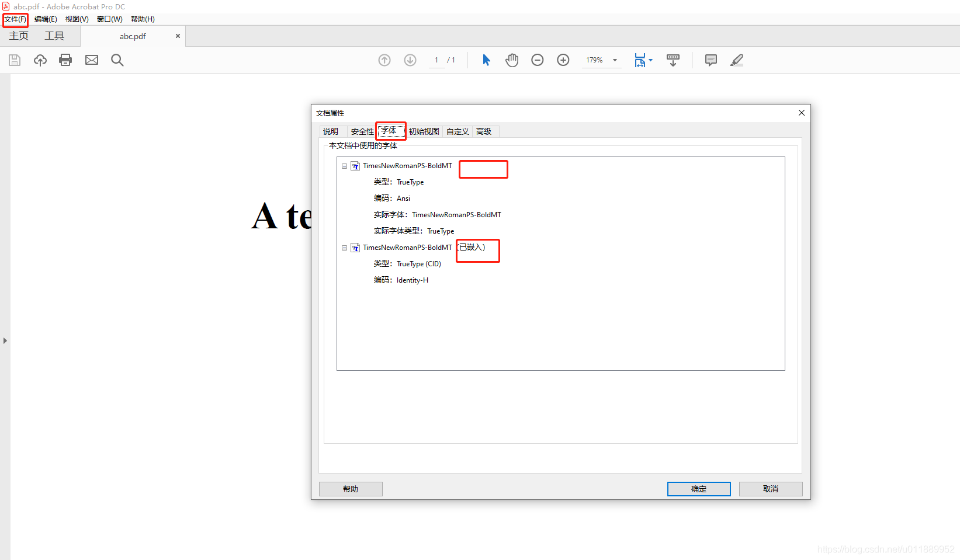Click the scrolling mode keyboard icon
960x560 pixels.
(x=673, y=60)
